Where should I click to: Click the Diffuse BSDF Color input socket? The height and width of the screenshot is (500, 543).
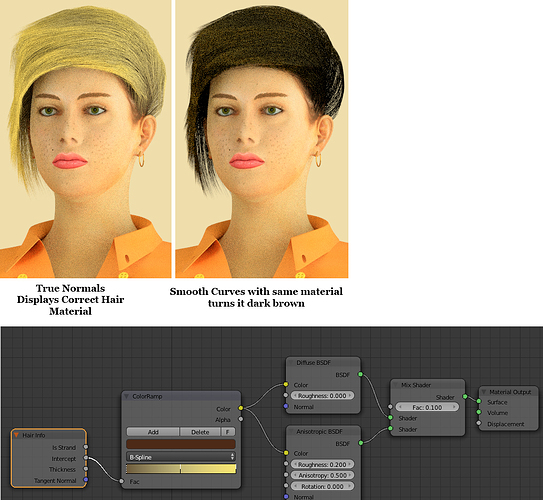(286, 384)
